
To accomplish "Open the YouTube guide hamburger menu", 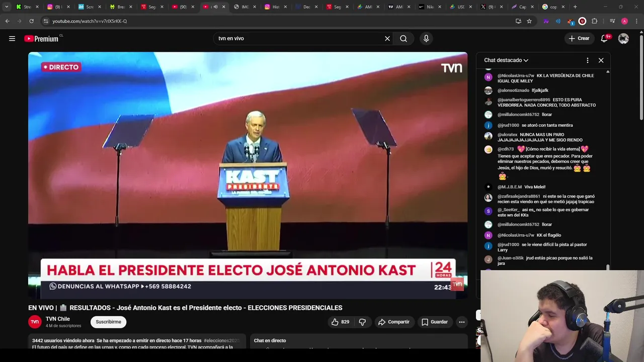I will [12, 39].
